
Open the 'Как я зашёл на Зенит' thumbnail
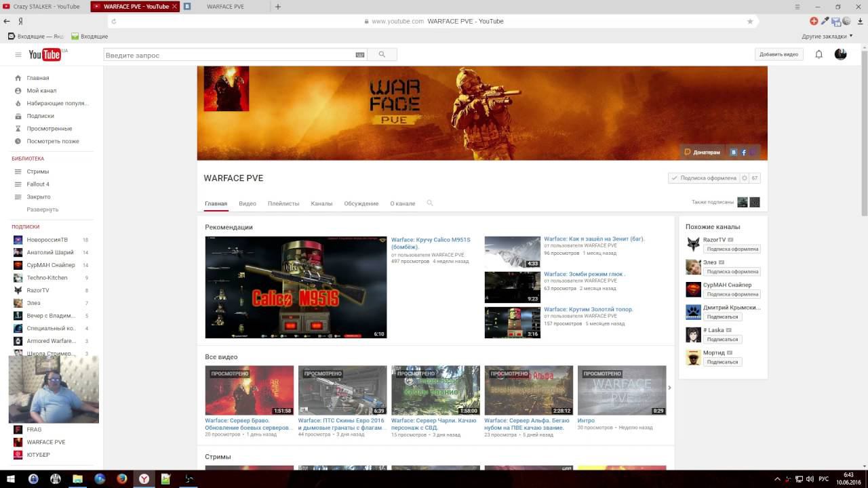click(513, 252)
